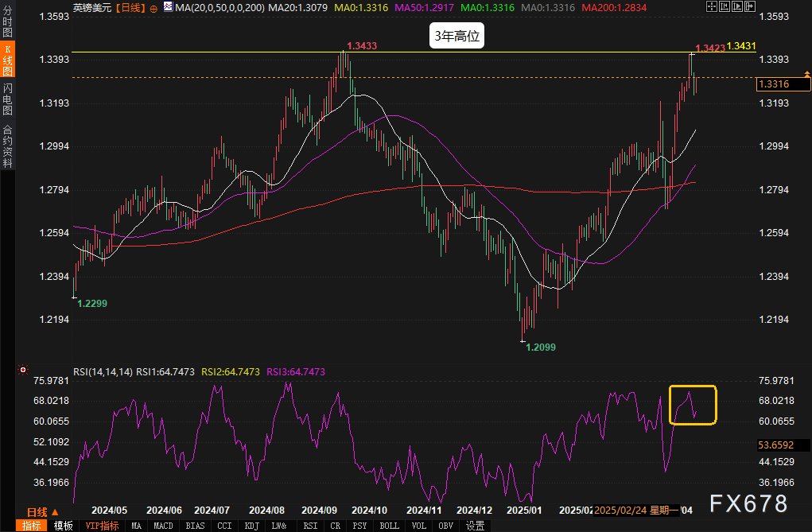Open the 闪电图 sidebar tab
The width and height of the screenshot is (812, 532).
coord(7,99)
